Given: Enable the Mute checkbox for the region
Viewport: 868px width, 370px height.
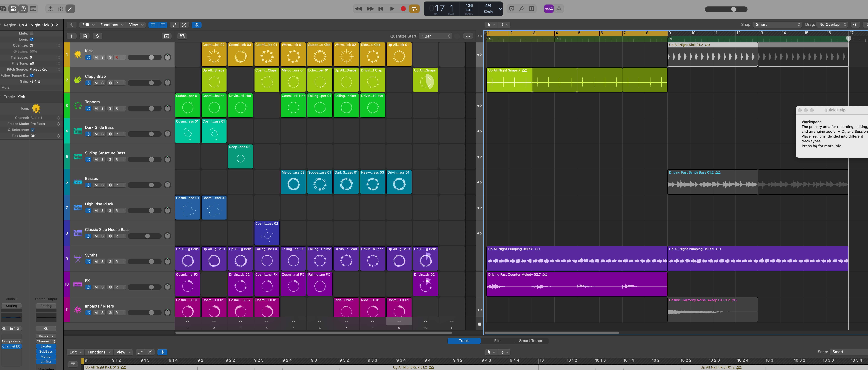Looking at the screenshot, I should pos(32,33).
